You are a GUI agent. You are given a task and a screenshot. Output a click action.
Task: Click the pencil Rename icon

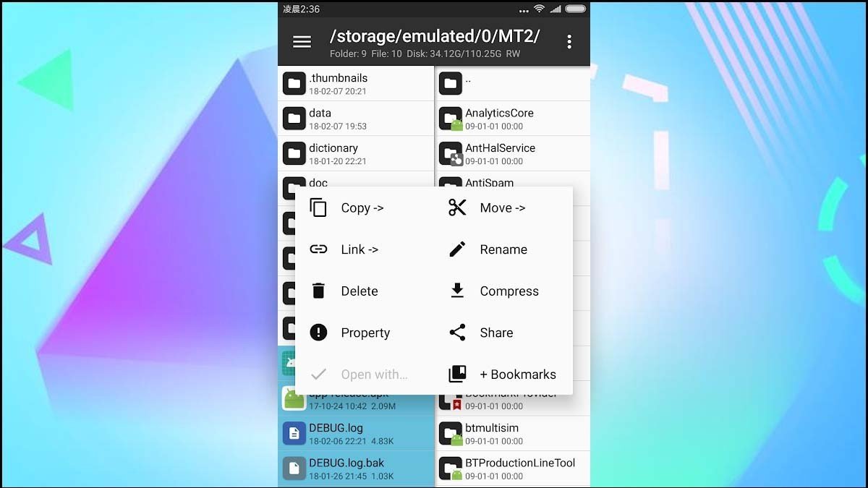pos(457,249)
